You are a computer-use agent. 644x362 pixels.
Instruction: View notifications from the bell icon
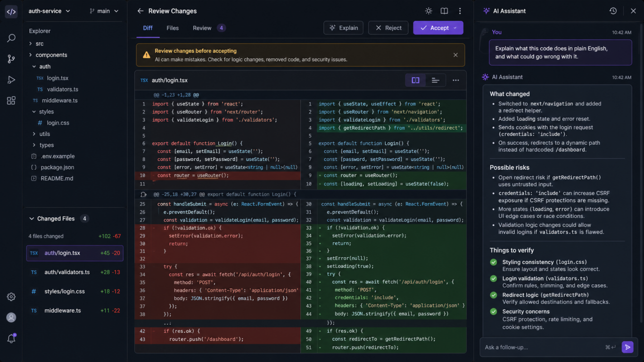[x=11, y=338]
